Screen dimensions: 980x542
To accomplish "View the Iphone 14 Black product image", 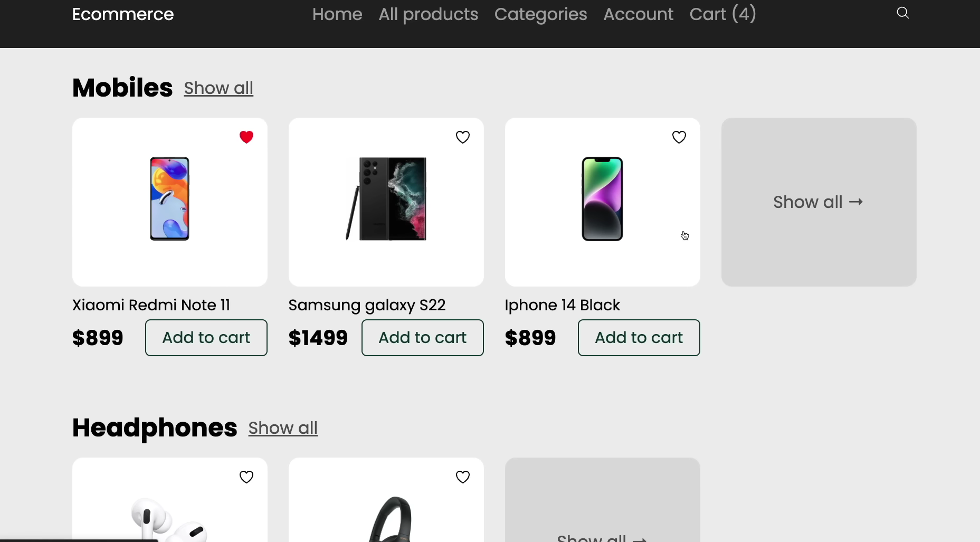I will pos(602,199).
